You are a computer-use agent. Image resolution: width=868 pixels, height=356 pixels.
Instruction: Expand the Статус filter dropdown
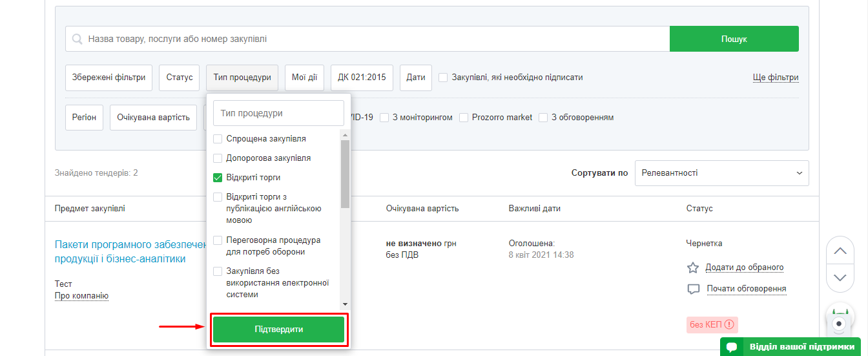179,78
